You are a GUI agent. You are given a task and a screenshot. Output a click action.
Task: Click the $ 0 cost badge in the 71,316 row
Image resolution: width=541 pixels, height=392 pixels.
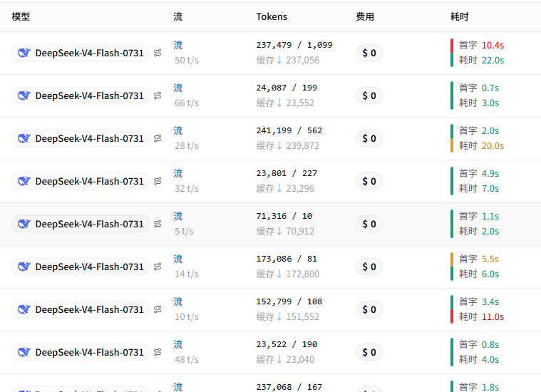(x=369, y=224)
